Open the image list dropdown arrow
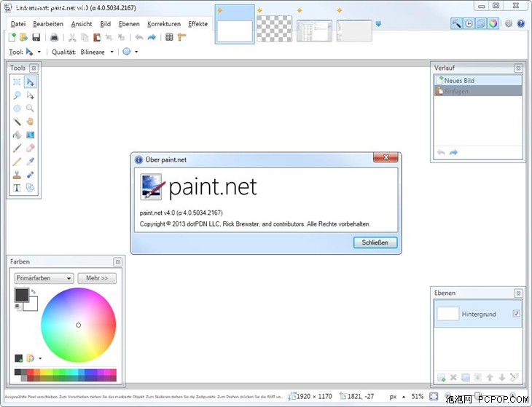Image resolution: width=532 pixels, height=407 pixels. [378, 24]
